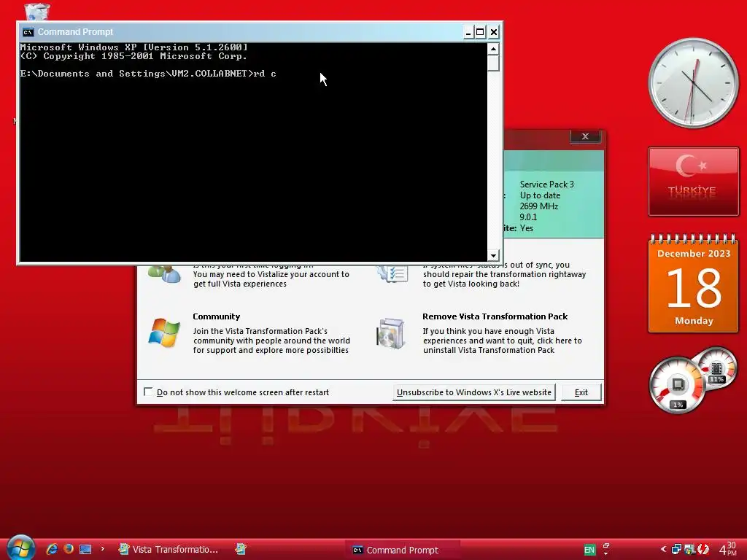Click 'uninstall Vista Transformation Pack' description text
Viewport: 747px width, 560px height.
(489, 350)
